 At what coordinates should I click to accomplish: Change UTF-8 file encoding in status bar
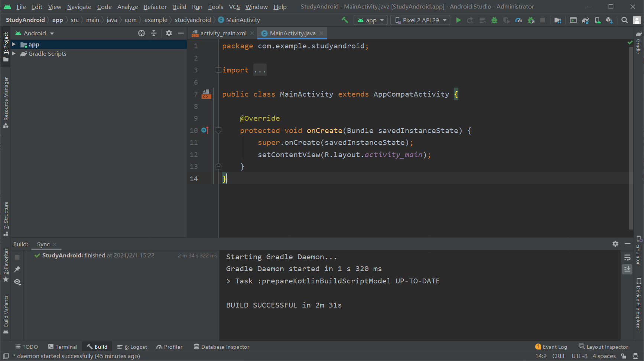click(x=579, y=356)
